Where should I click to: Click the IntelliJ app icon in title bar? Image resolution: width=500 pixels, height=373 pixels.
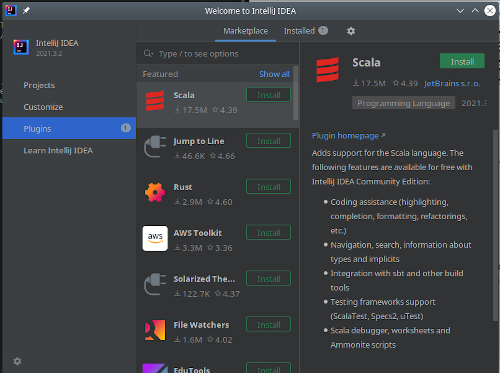[x=11, y=10]
